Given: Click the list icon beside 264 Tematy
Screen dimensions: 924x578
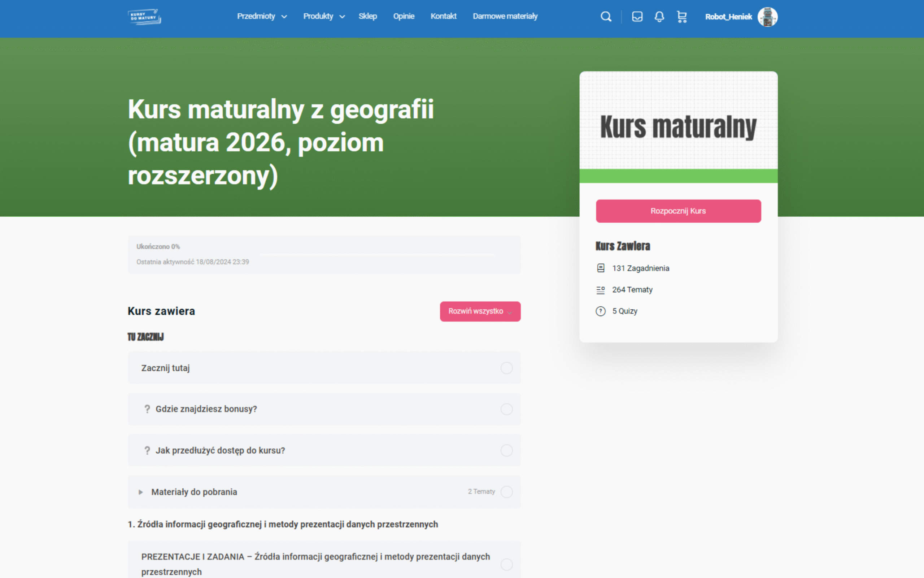Looking at the screenshot, I should 601,290.
